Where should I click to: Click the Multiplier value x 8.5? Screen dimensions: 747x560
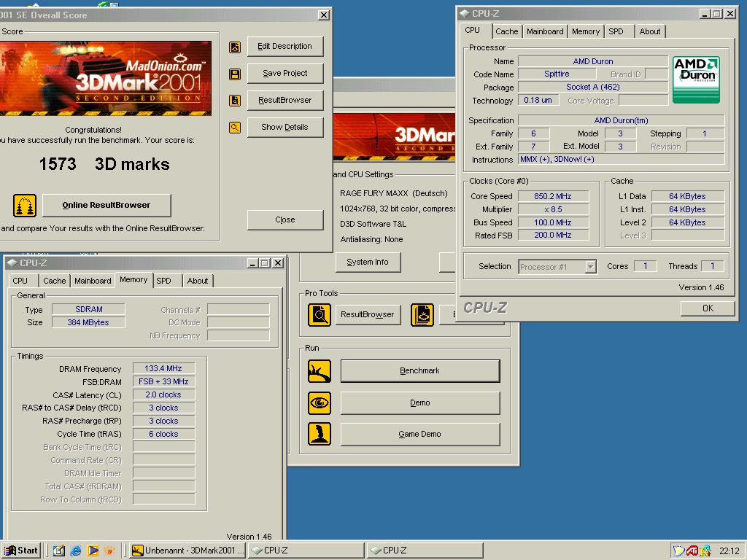click(x=553, y=209)
